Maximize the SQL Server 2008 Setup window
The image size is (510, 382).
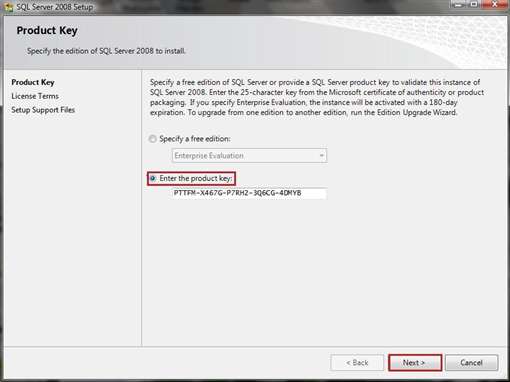474,4
